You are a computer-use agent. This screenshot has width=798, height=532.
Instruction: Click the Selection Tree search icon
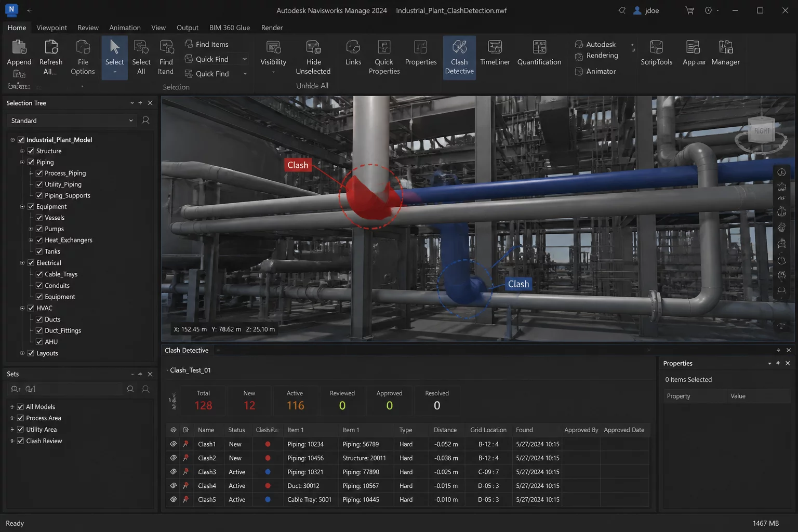pos(146,121)
